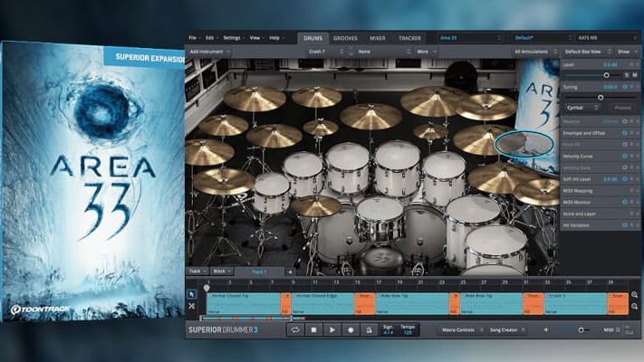Image resolution: width=644 pixels, height=362 pixels.
Task: Toggle Velocity Curve power button
Action: point(625,156)
